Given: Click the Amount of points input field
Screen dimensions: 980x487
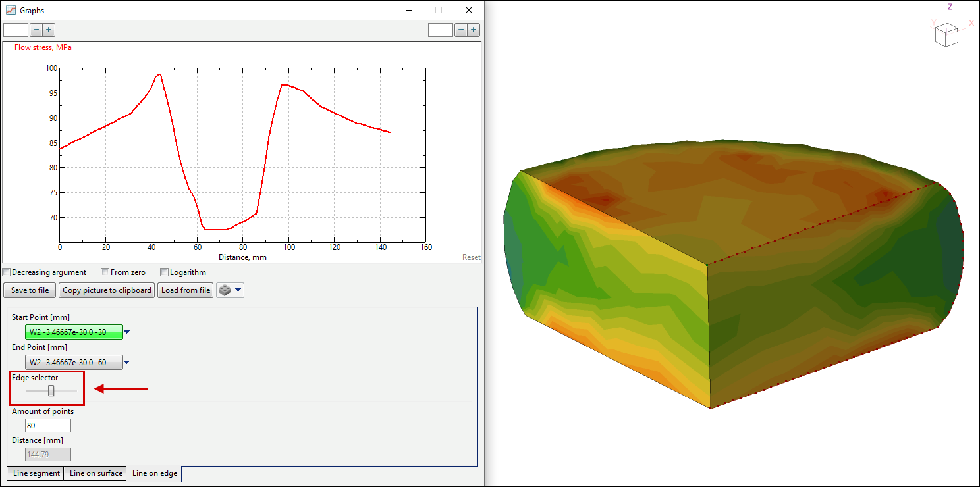Looking at the screenshot, I should tap(47, 426).
